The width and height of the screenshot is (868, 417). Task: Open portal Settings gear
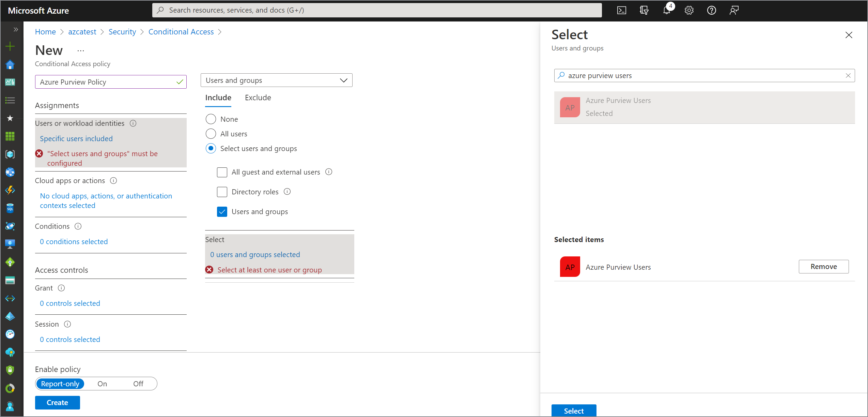point(689,10)
